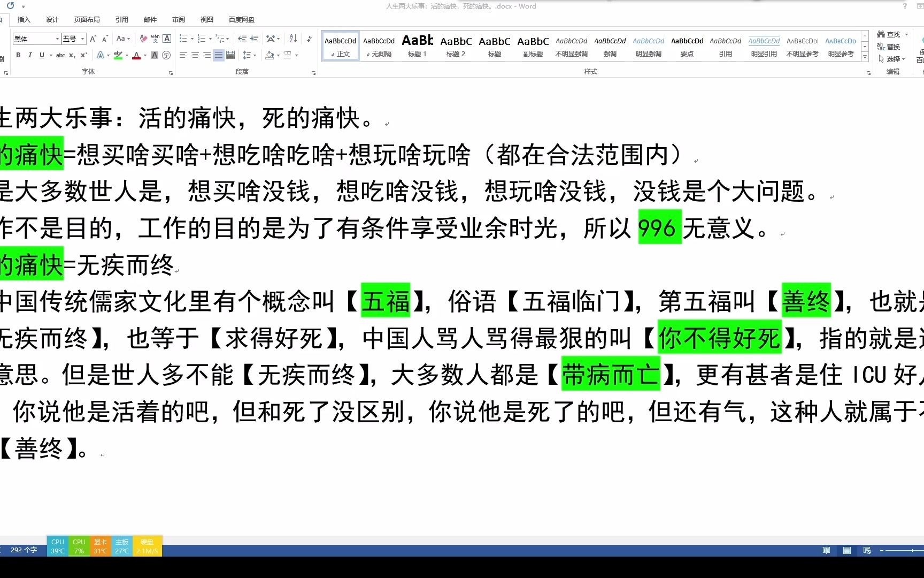Apply a numbered list
The height and width of the screenshot is (578, 924).
pyautogui.click(x=202, y=39)
